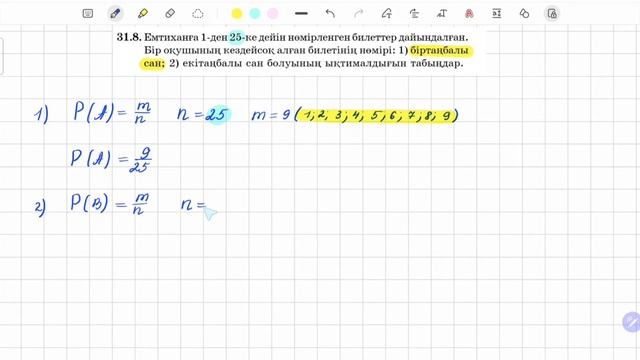Open the left side panel handle

(x=2, y=57)
